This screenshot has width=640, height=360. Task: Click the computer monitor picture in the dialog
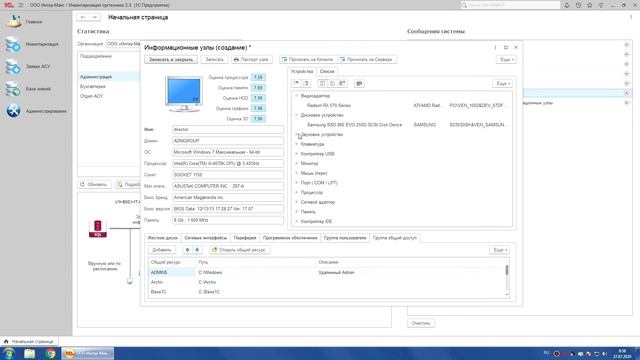(x=184, y=94)
